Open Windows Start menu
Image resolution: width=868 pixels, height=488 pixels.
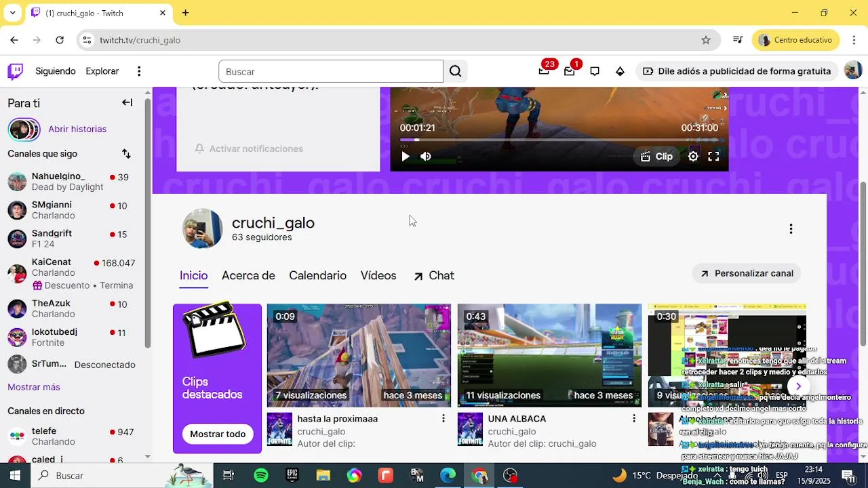click(15, 476)
